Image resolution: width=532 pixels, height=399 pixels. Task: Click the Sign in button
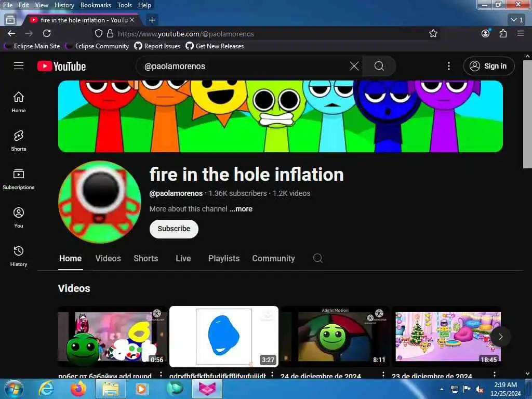tap(489, 66)
